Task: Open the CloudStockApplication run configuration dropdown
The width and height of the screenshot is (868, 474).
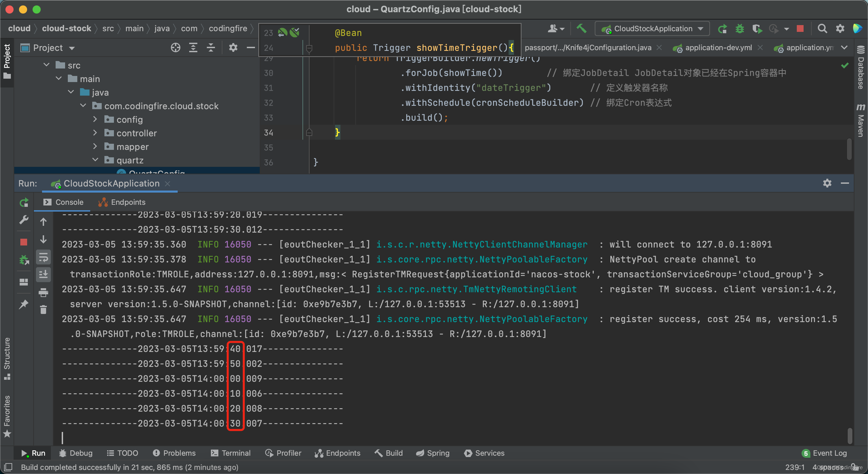Action: tap(652, 29)
